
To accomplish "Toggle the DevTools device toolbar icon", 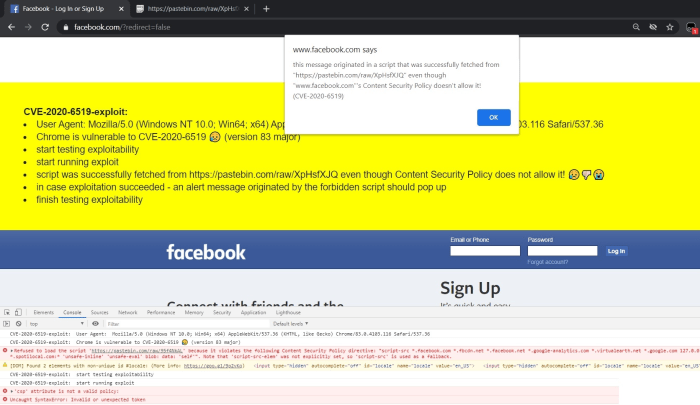I will (x=18, y=313).
